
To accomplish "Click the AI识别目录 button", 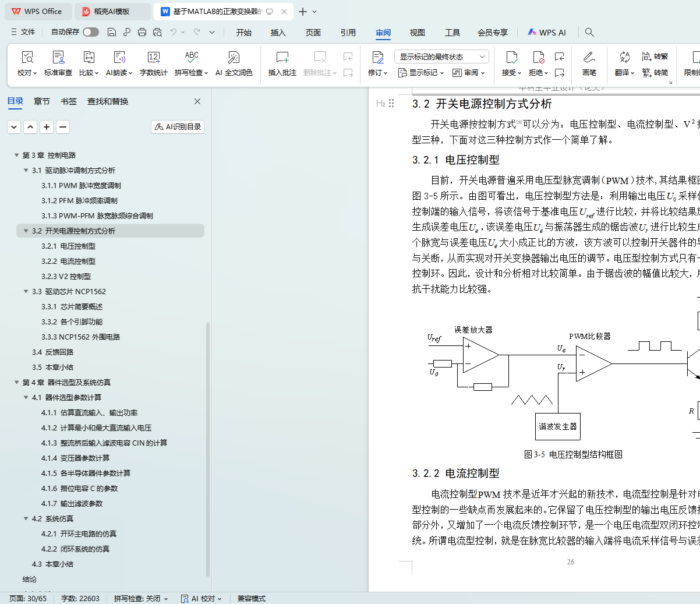I will pos(178,126).
